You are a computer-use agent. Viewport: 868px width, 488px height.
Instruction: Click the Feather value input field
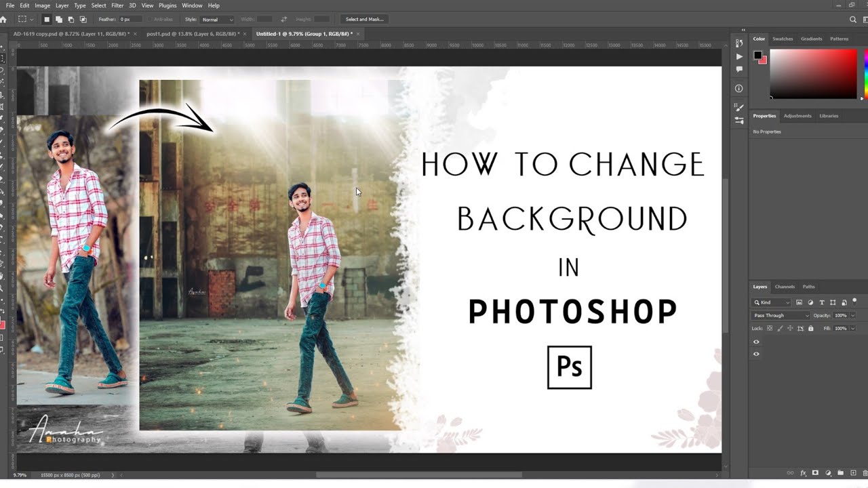click(131, 20)
